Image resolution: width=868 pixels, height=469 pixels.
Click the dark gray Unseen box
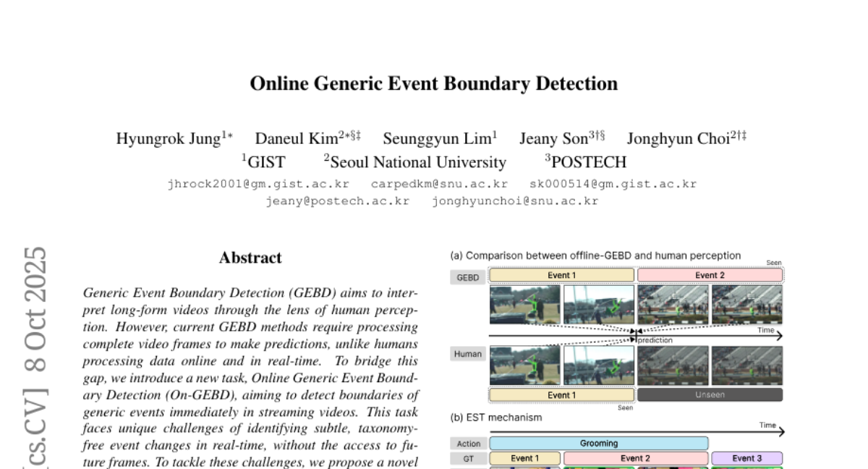[x=710, y=394]
